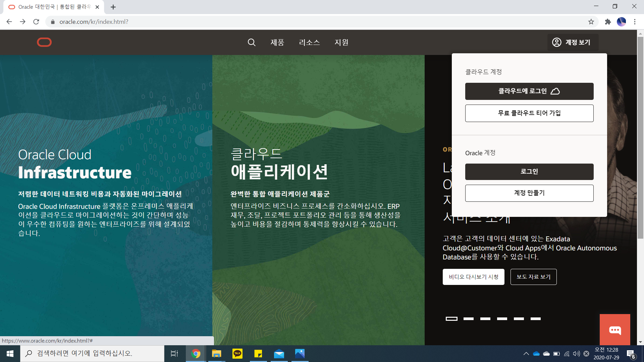The image size is (644, 362).
Task: Show hidden system tray icons
Action: click(526, 354)
